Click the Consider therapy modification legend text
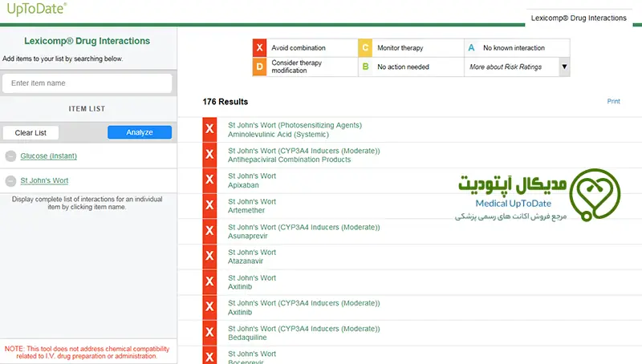Screen dimensions: 642x364 (297, 67)
